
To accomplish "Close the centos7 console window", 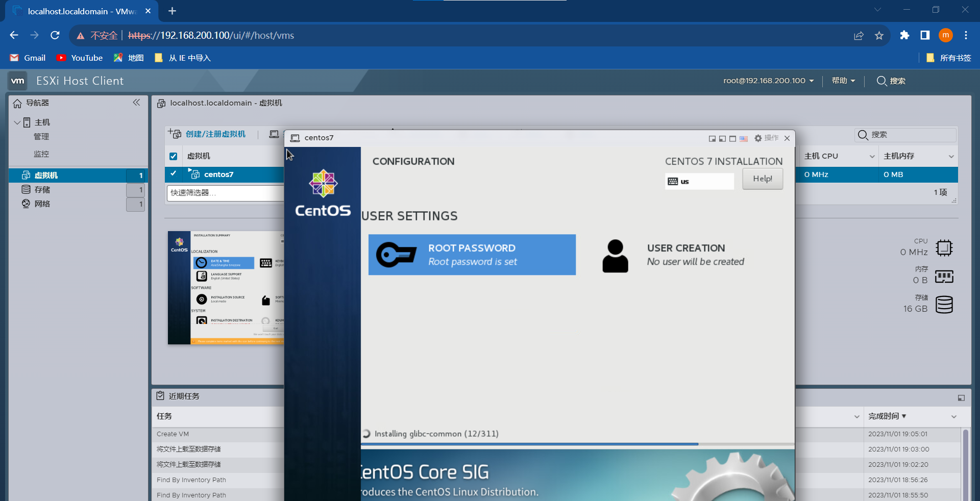I will point(787,138).
